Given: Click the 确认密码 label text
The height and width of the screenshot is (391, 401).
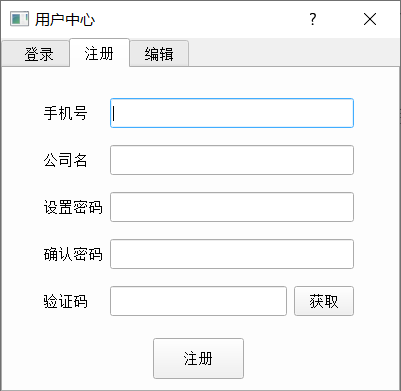Looking at the screenshot, I should (x=73, y=254).
